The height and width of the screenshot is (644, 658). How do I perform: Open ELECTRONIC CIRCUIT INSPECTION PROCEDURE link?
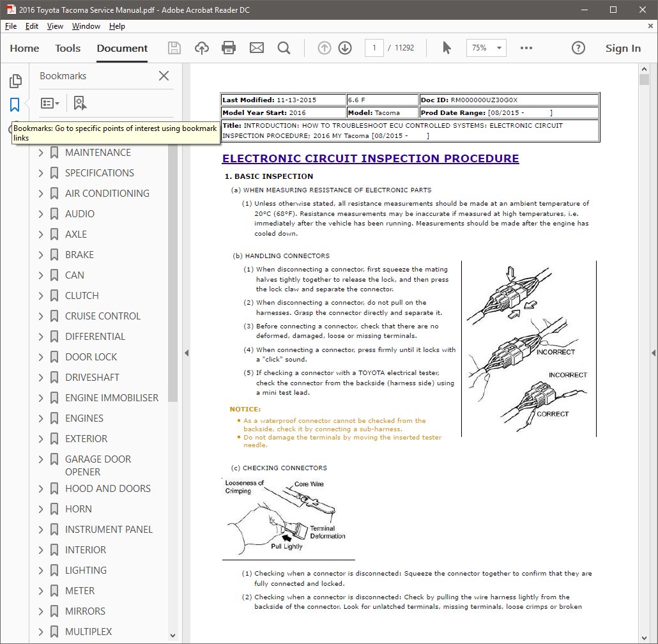pyautogui.click(x=371, y=158)
